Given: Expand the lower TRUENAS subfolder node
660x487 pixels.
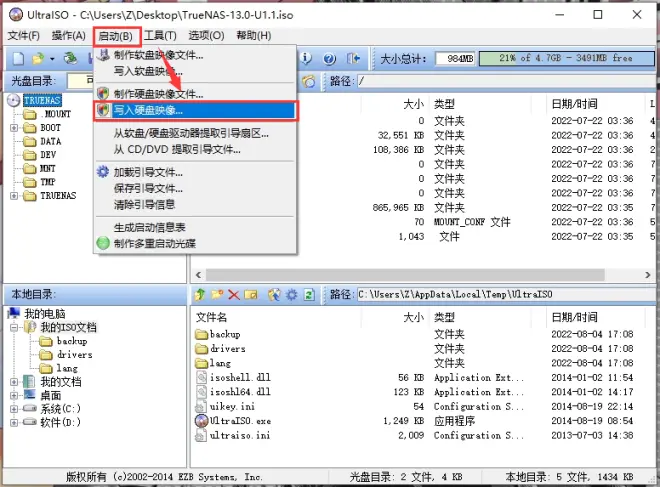Looking at the screenshot, I should (x=14, y=196).
